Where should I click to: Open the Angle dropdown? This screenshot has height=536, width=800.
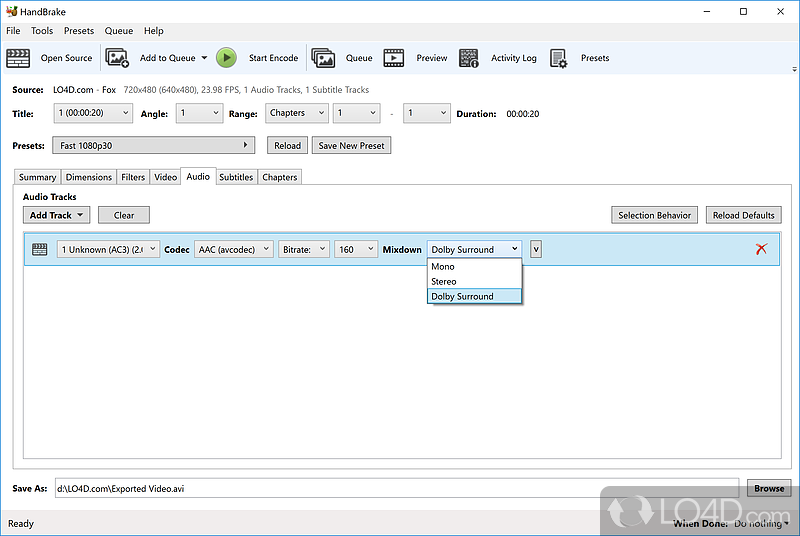click(x=199, y=113)
